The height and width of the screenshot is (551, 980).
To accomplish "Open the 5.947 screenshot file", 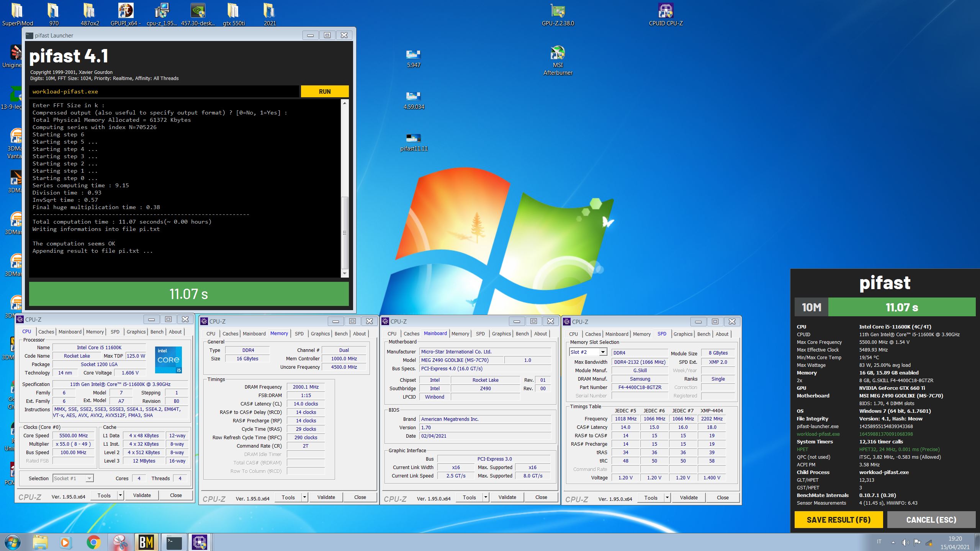I will [414, 58].
